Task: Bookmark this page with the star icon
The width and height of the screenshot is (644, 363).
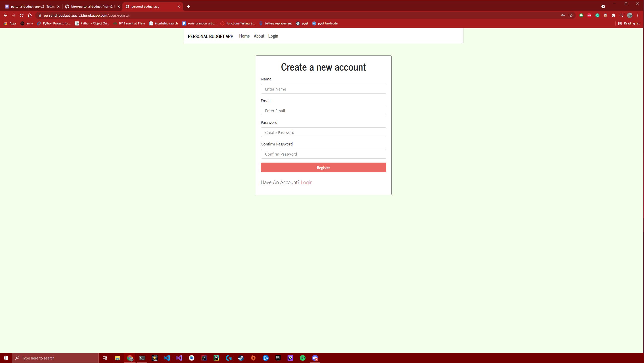Action: point(571,15)
